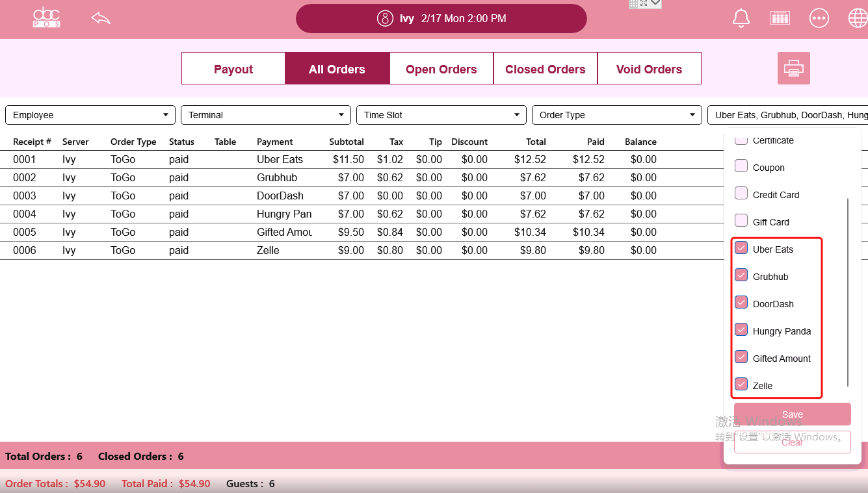868x493 pixels.
Task: Switch to the Void Orders tab
Action: click(x=650, y=69)
